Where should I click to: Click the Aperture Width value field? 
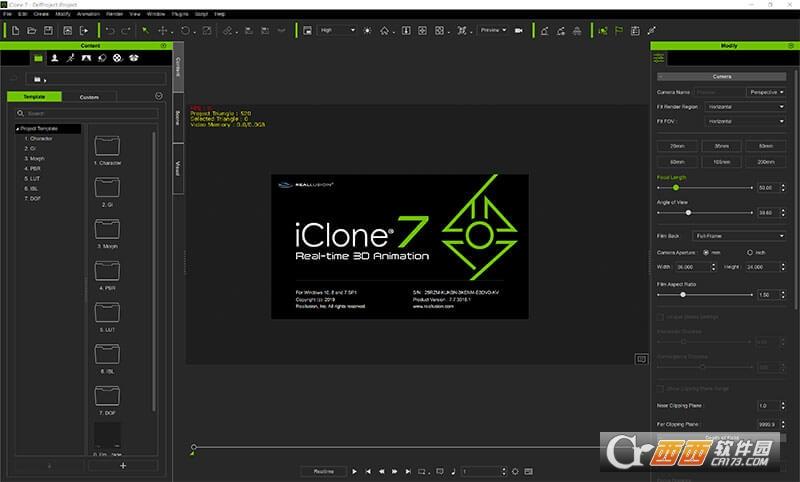[x=692, y=267]
